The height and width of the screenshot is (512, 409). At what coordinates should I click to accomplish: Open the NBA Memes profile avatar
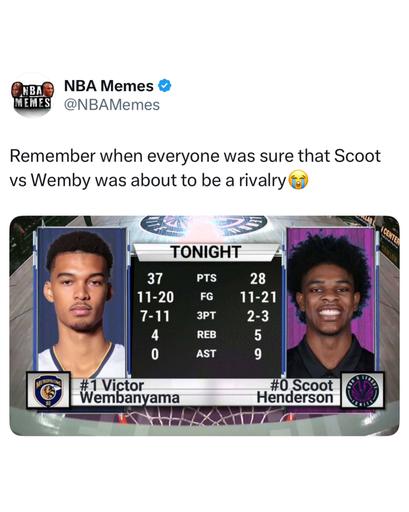(x=32, y=95)
